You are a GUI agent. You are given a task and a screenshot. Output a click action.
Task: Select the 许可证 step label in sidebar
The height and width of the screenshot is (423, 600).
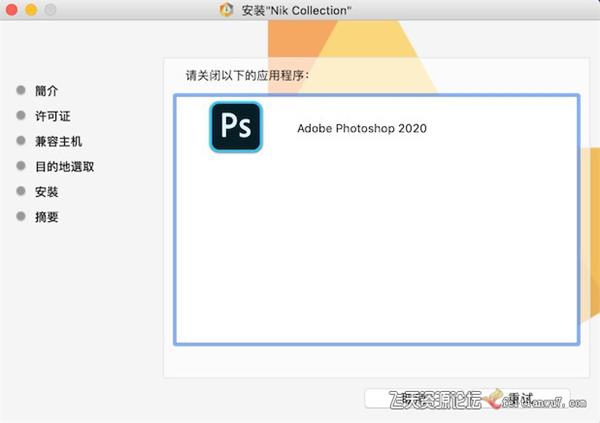tap(52, 116)
